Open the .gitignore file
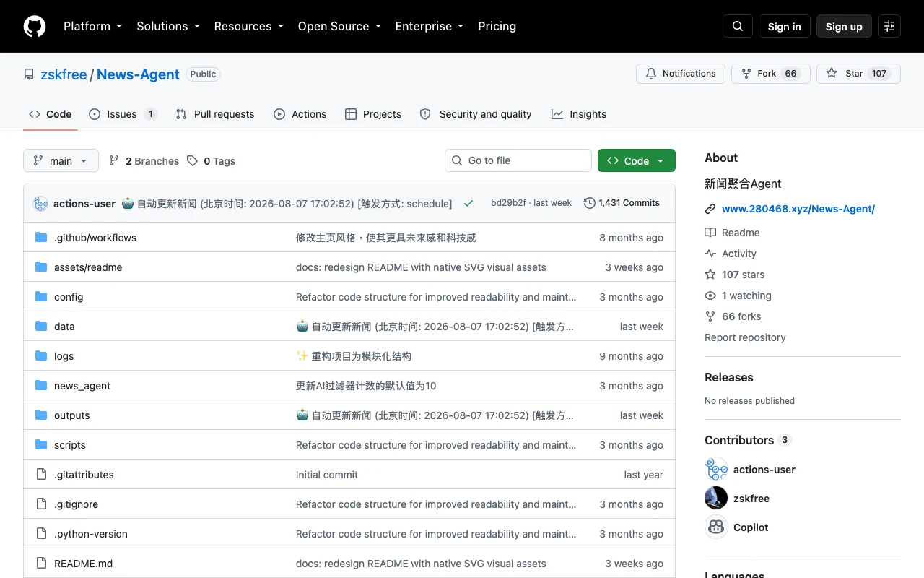The image size is (924, 578). point(76,504)
